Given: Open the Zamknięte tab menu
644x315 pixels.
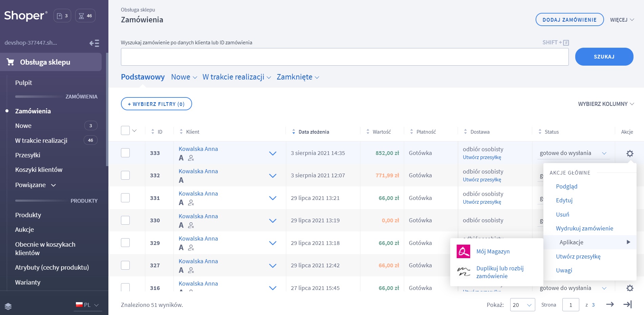Looking at the screenshot, I should click(298, 77).
